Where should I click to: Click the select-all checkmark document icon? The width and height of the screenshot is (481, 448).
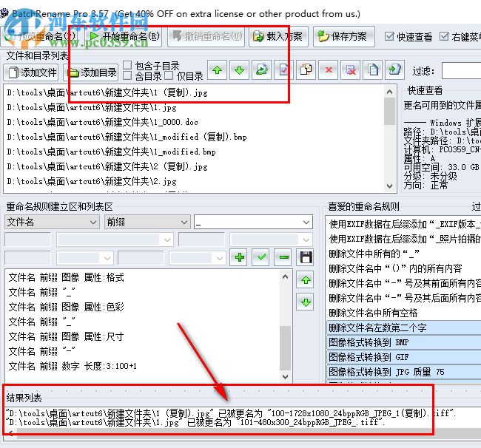point(283,70)
